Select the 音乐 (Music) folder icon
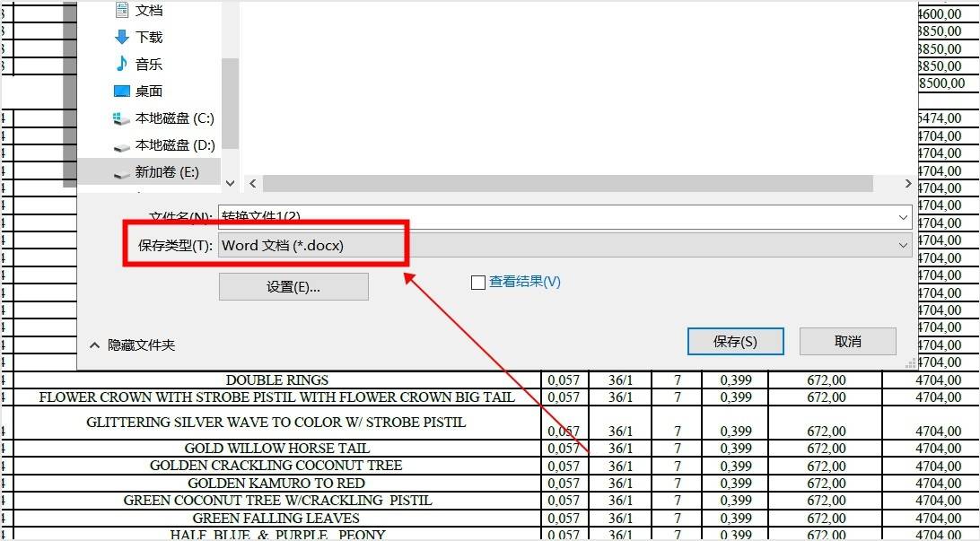The height and width of the screenshot is (541, 980). point(122,64)
